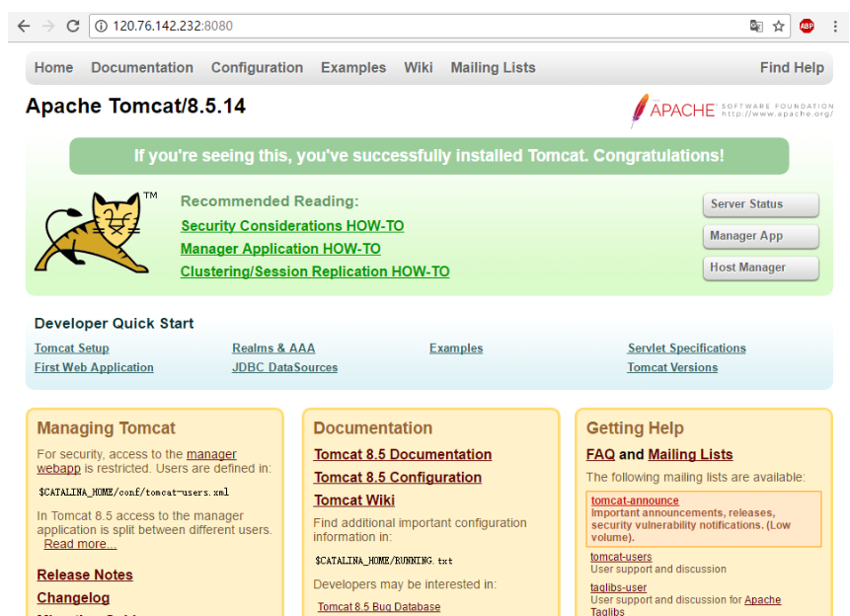Click the $CATALINA_HOME/RUNNING.txt path text

(x=384, y=561)
